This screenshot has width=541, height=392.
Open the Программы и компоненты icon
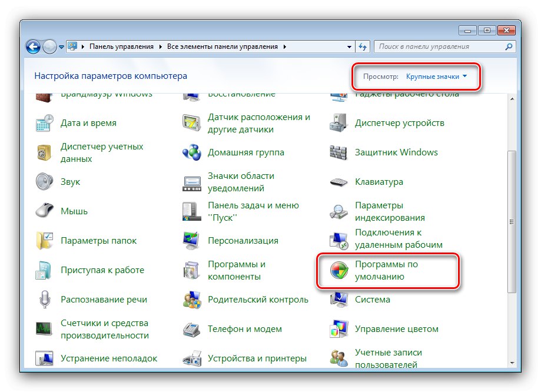(191, 270)
